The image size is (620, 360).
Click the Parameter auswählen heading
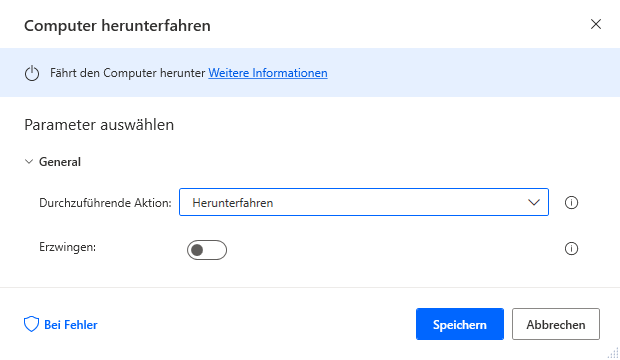point(99,125)
